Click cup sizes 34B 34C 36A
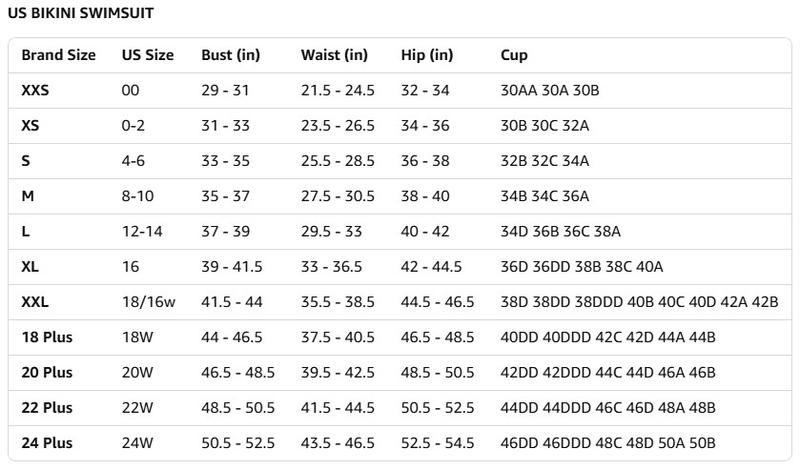The image size is (800, 470). click(x=544, y=196)
